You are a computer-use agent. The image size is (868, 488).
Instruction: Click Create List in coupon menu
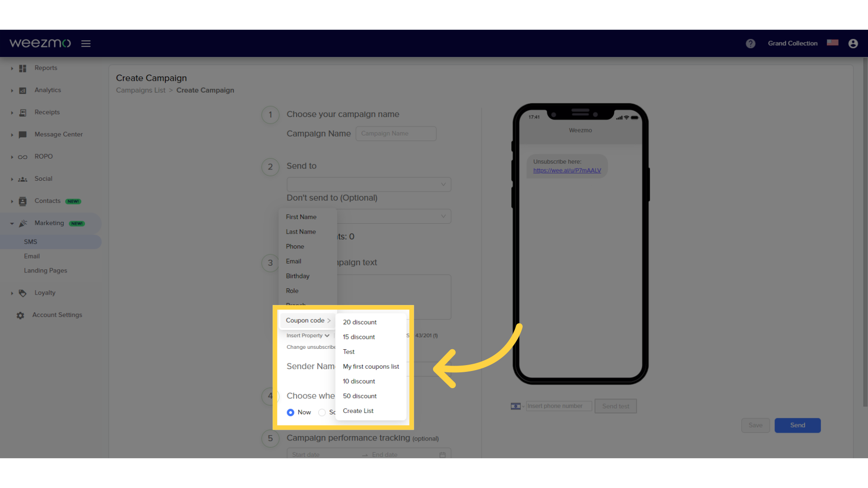359,411
